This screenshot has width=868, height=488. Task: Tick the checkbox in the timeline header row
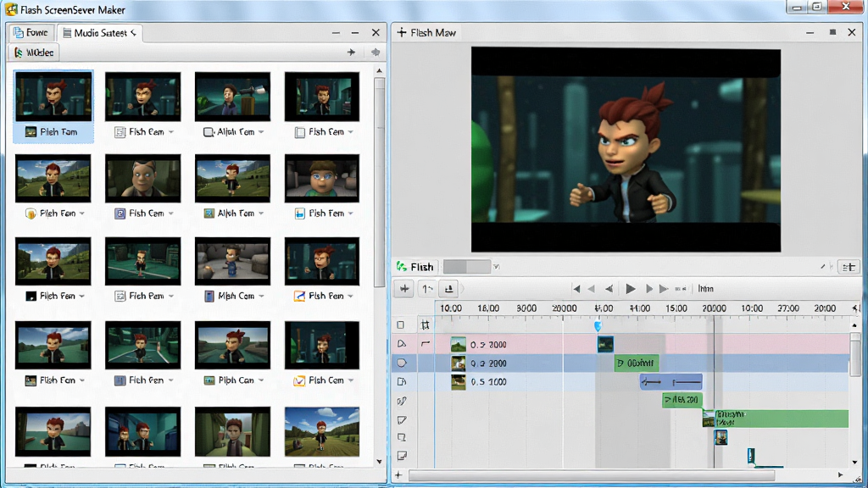click(401, 325)
